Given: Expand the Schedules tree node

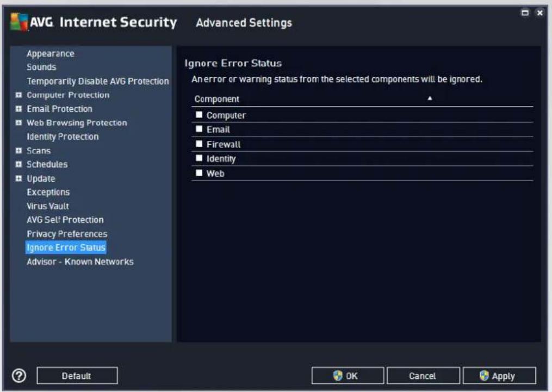Looking at the screenshot, I should [x=18, y=164].
